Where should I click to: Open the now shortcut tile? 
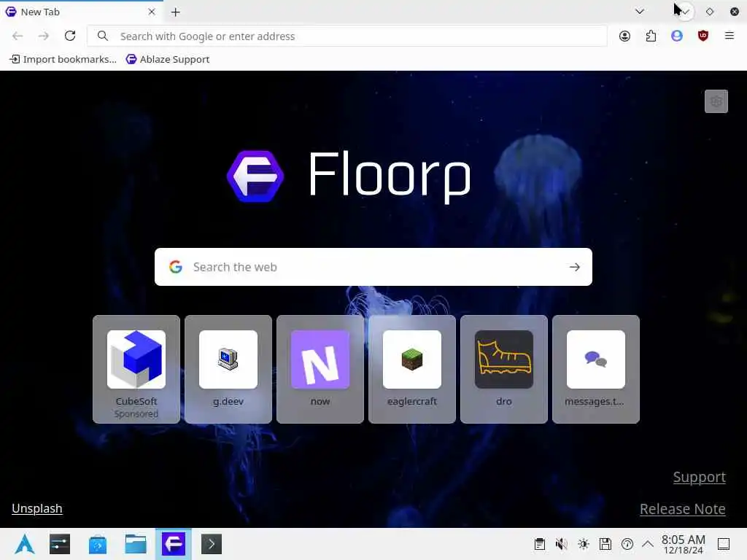click(320, 369)
